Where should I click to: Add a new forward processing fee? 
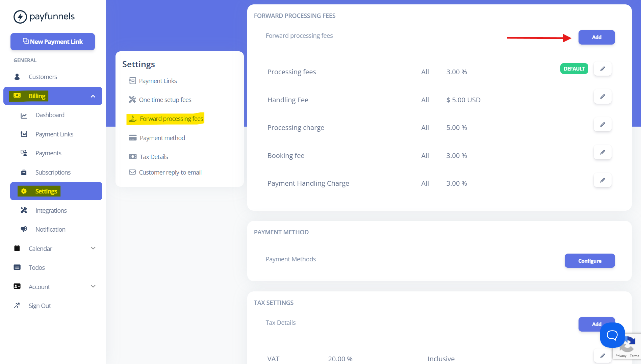tap(596, 37)
